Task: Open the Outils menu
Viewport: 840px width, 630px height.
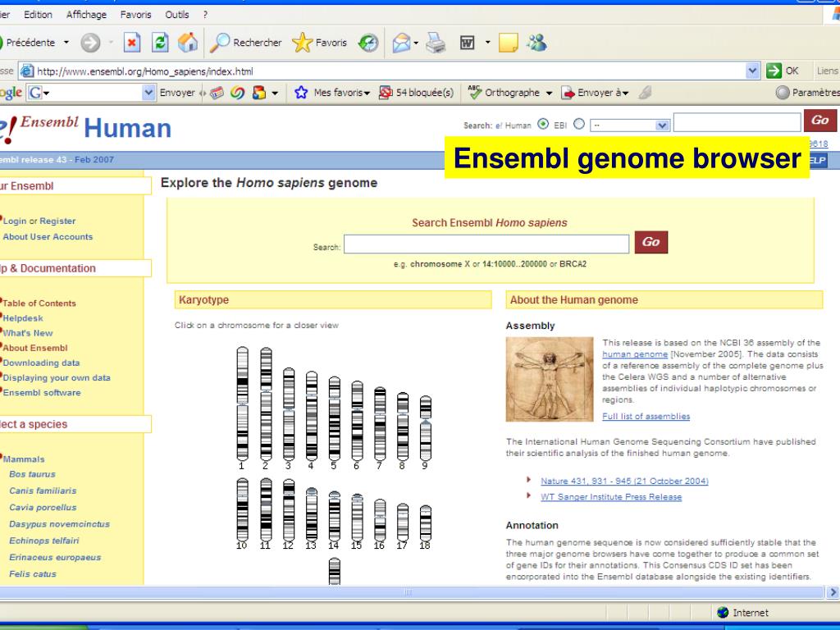Action: pos(177,15)
